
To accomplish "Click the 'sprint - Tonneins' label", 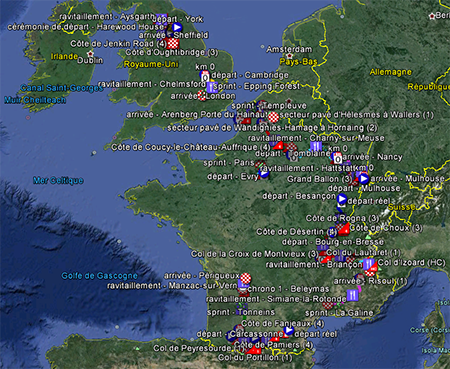I will point(241,313).
